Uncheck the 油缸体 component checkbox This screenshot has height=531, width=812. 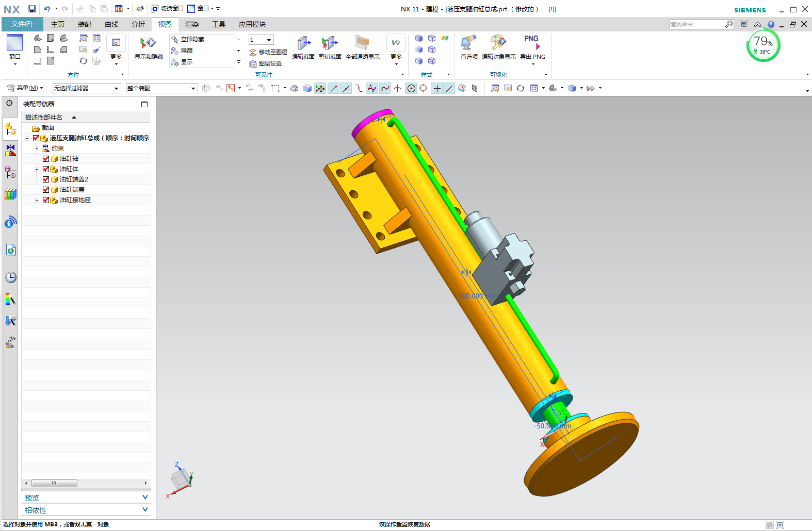46,169
